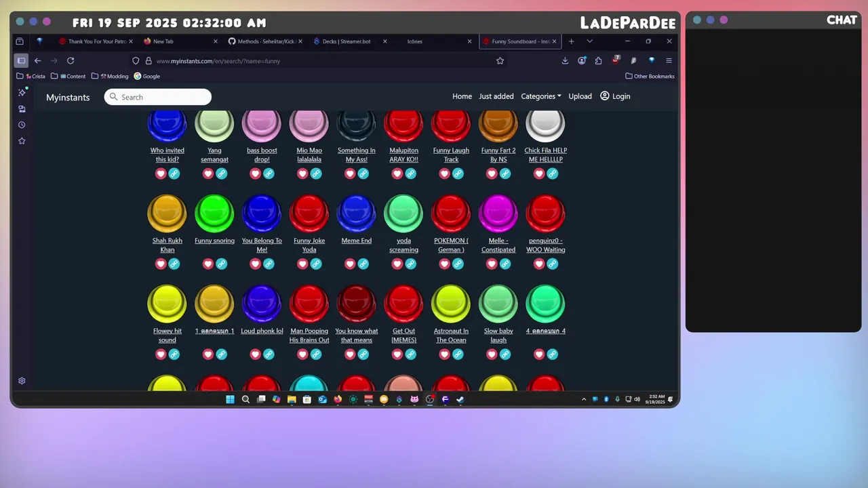Open the Modding bookmarks folder
Image resolution: width=868 pixels, height=488 pixels.
pyautogui.click(x=110, y=76)
